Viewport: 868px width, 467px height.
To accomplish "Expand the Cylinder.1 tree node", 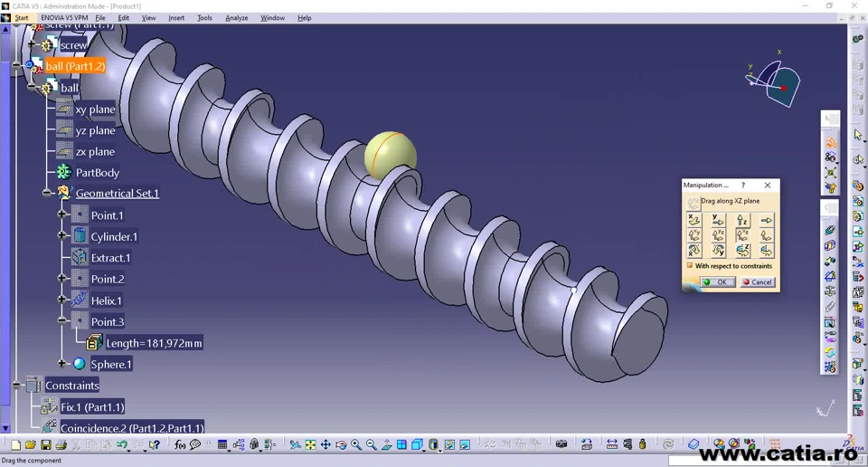I will (x=62, y=235).
